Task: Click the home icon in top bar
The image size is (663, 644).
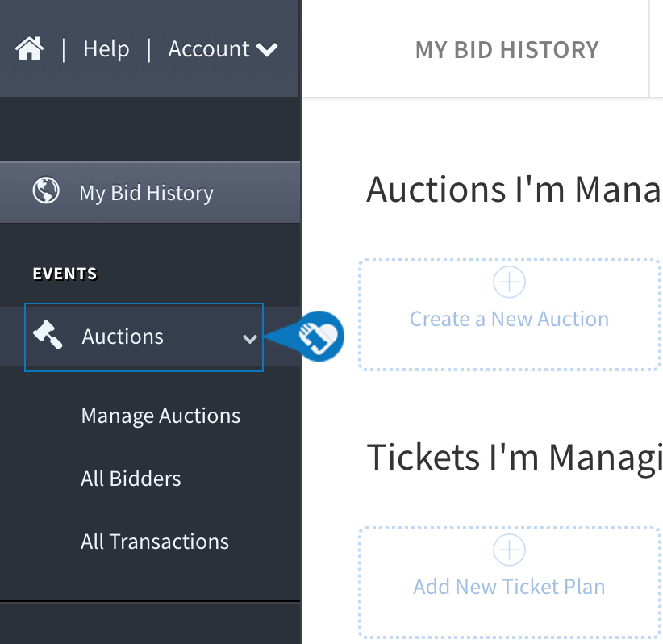Action: coord(29,48)
